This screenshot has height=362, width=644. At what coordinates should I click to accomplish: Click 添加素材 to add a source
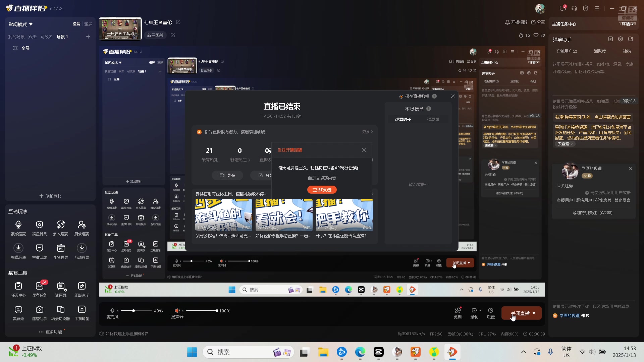(50, 196)
